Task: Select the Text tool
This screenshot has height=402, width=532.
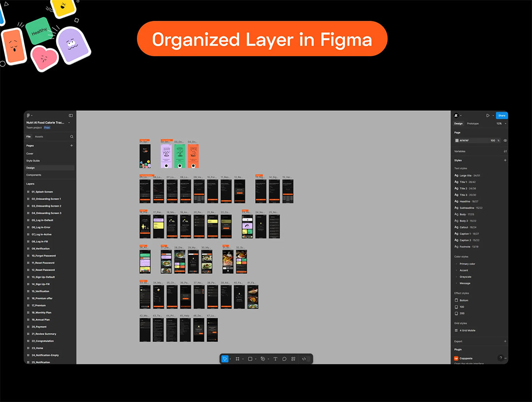Action: [x=275, y=359]
